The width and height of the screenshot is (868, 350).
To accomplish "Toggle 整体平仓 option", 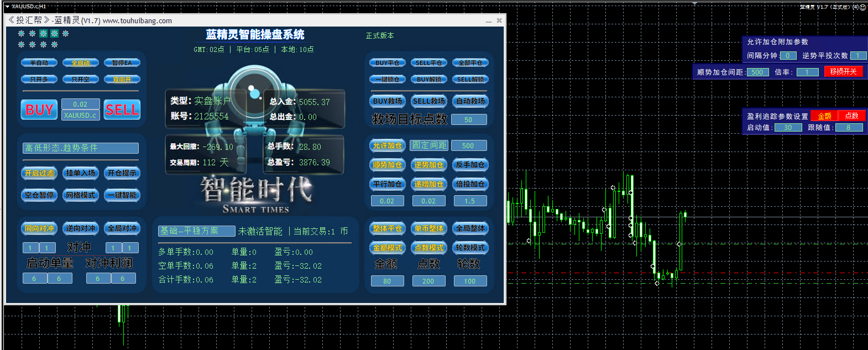I will tap(388, 228).
